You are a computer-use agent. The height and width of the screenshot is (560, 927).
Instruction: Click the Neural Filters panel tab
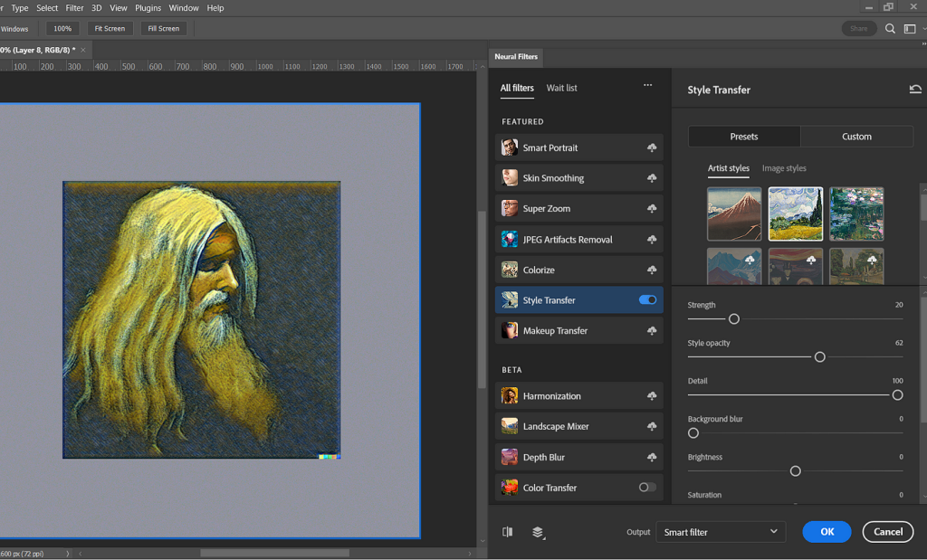(x=516, y=57)
